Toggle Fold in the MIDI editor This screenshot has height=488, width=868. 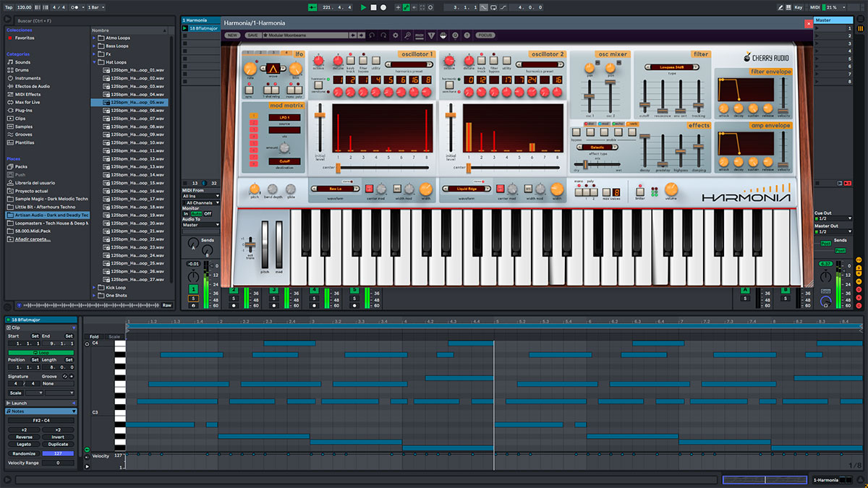pos(94,336)
